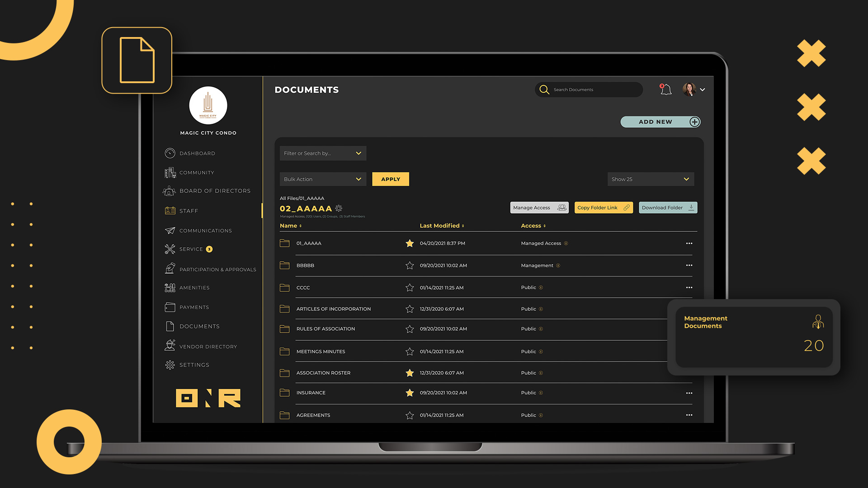
Task: Toggle favorite star on CCCC folder
Action: [410, 287]
